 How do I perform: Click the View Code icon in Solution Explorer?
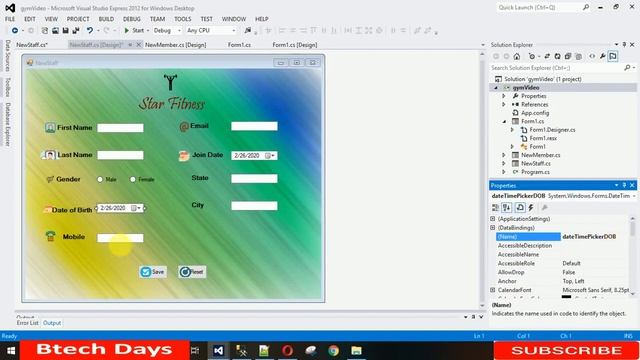592,56
